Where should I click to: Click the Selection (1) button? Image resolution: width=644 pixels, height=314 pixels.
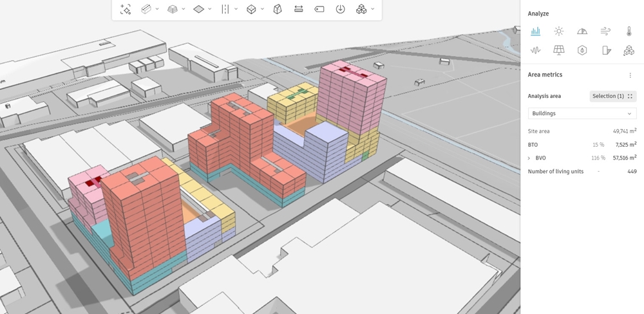612,96
